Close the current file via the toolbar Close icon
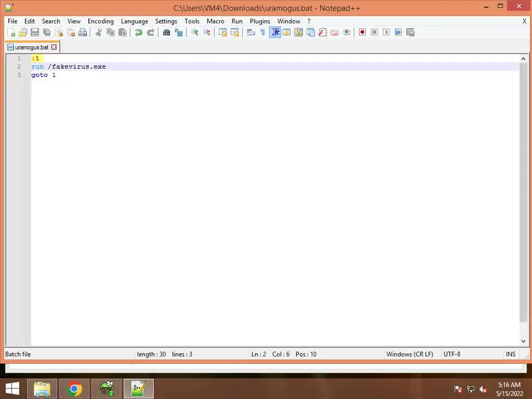The image size is (532, 399). coord(59,32)
